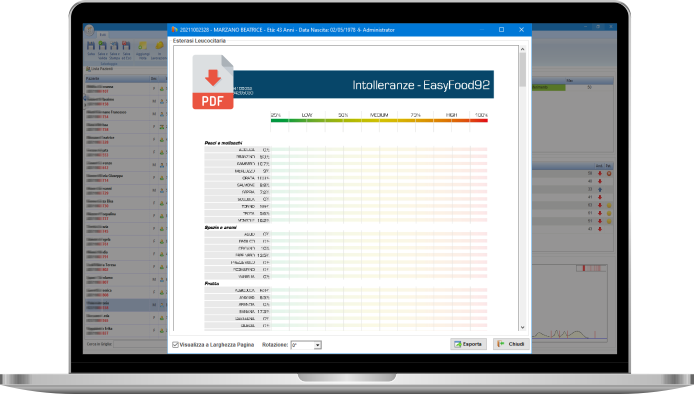The height and width of the screenshot is (394, 694).
Task: Toggle Visualizza a Larghezza Pagina checkbox
Action: click(x=175, y=344)
